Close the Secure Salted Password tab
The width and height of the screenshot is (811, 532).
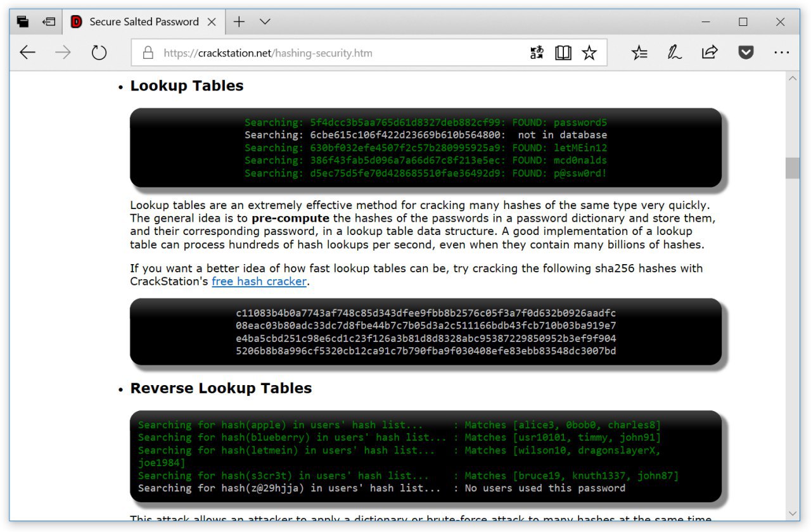tap(212, 22)
